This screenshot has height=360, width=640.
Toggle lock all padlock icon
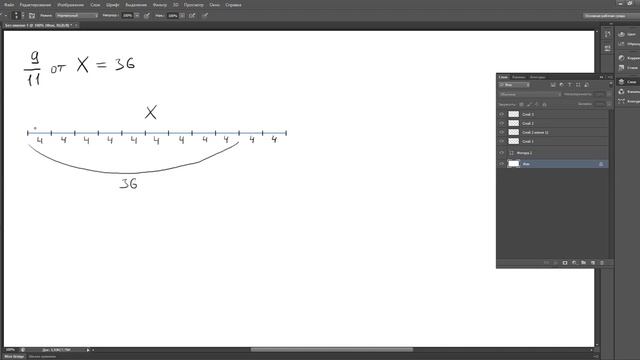544,104
